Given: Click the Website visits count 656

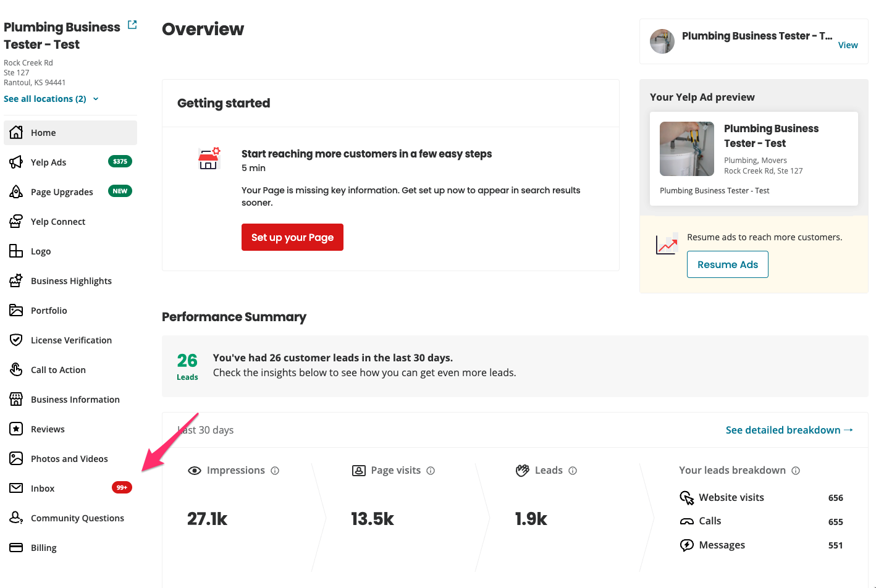Looking at the screenshot, I should coord(835,498).
